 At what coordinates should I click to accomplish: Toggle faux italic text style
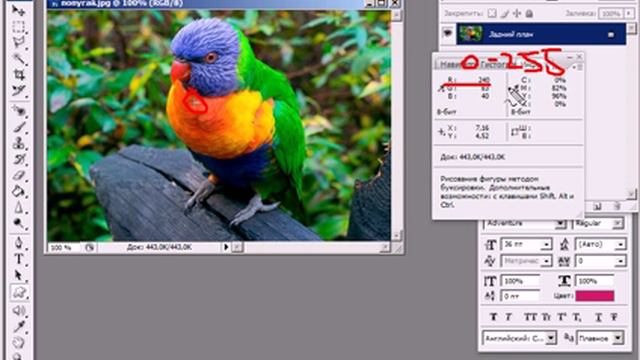tap(509, 317)
